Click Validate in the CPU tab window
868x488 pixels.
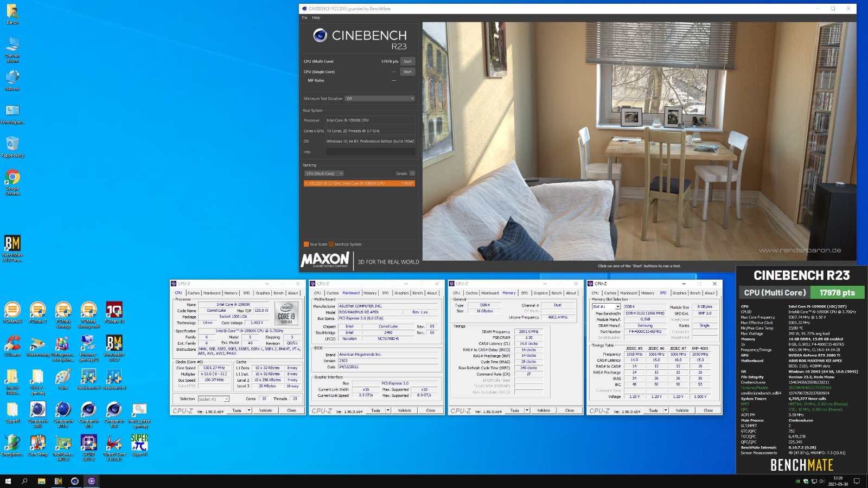pos(265,410)
